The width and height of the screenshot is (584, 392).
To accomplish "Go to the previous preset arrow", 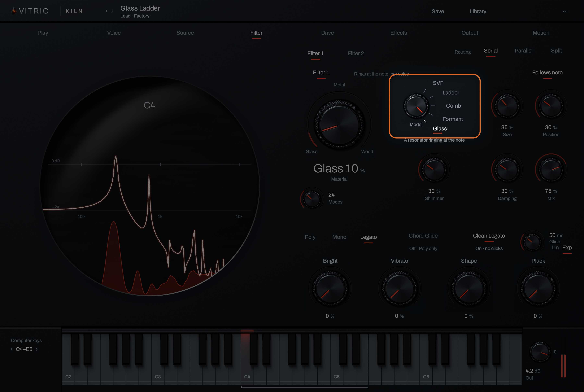I will pyautogui.click(x=106, y=11).
